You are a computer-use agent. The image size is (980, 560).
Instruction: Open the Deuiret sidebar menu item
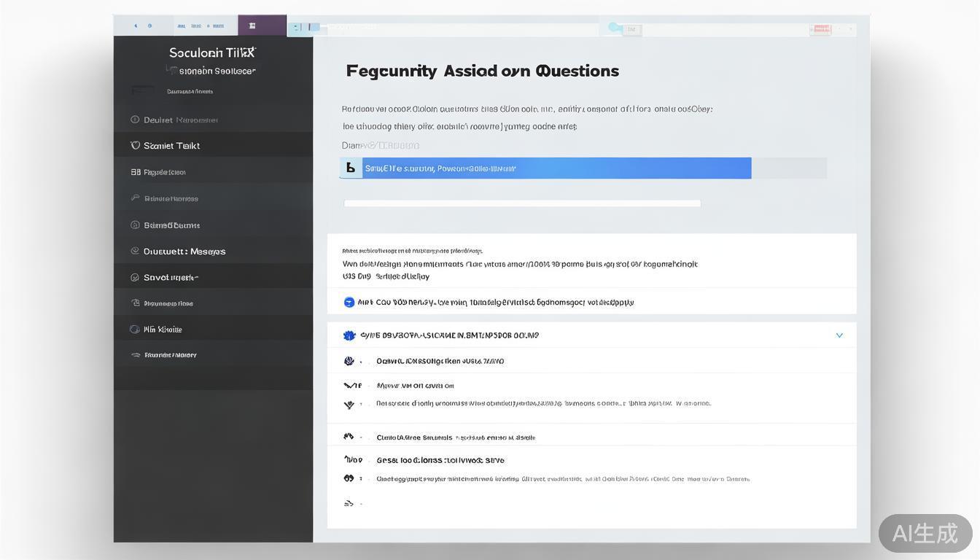180,120
